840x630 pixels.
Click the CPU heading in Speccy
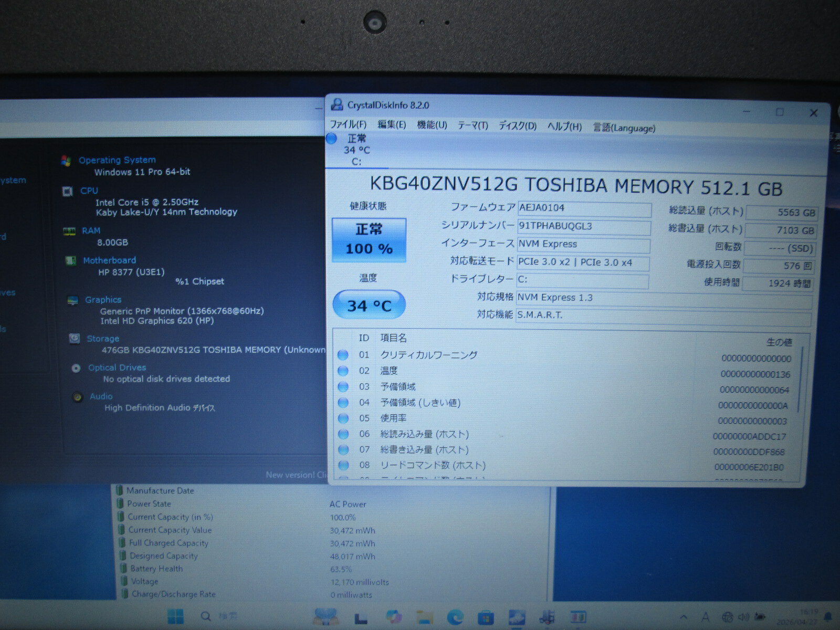coord(89,191)
